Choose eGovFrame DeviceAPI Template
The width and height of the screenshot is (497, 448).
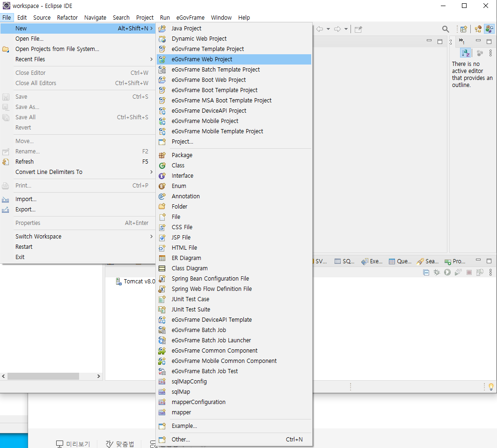(234, 320)
